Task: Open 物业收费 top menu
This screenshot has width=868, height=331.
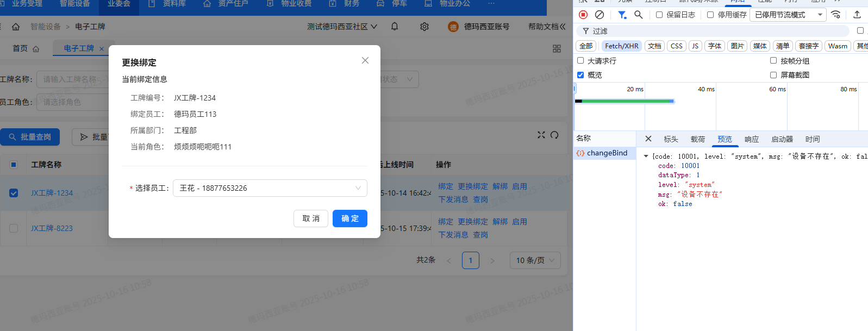Action: (x=289, y=4)
